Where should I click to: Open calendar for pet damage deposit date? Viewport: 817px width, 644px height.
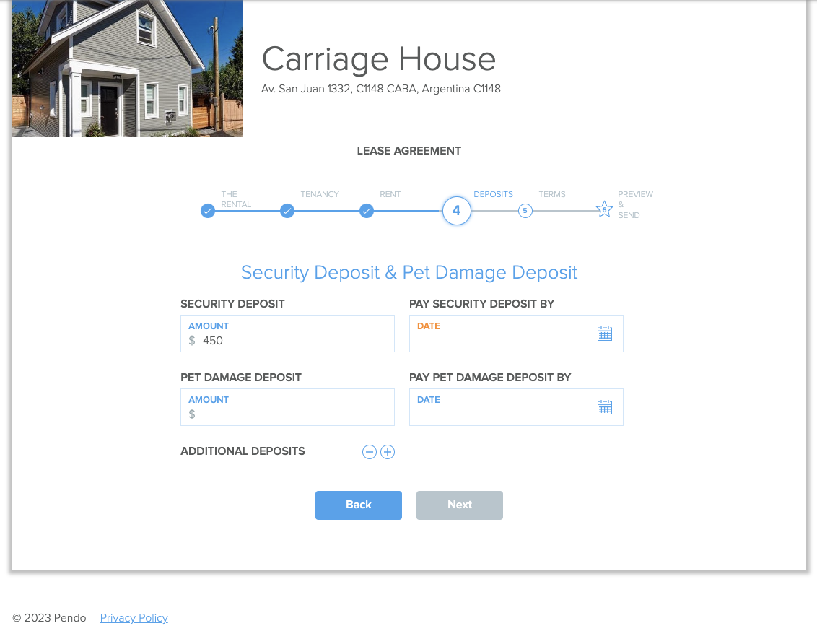point(604,407)
